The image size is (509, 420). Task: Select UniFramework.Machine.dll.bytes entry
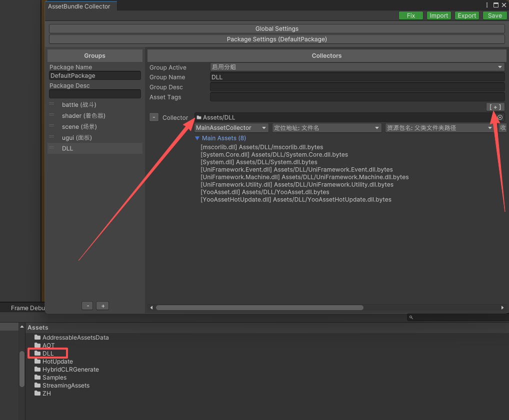click(304, 177)
